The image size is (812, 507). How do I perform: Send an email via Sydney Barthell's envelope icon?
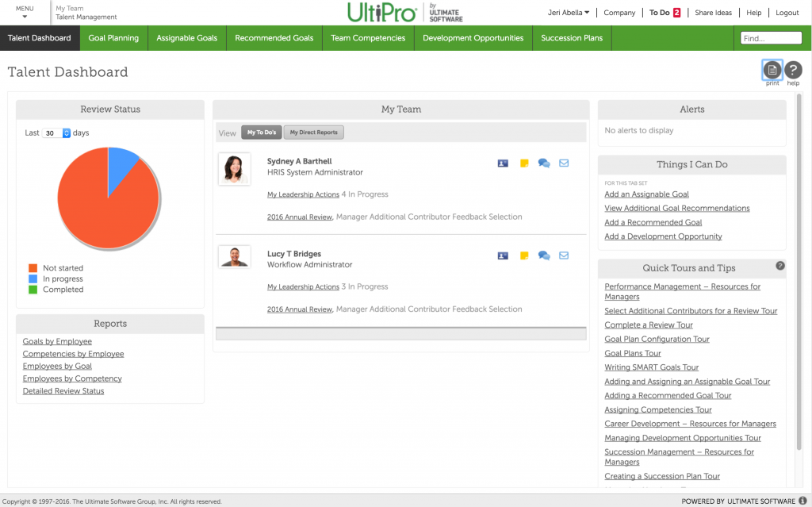[564, 163]
